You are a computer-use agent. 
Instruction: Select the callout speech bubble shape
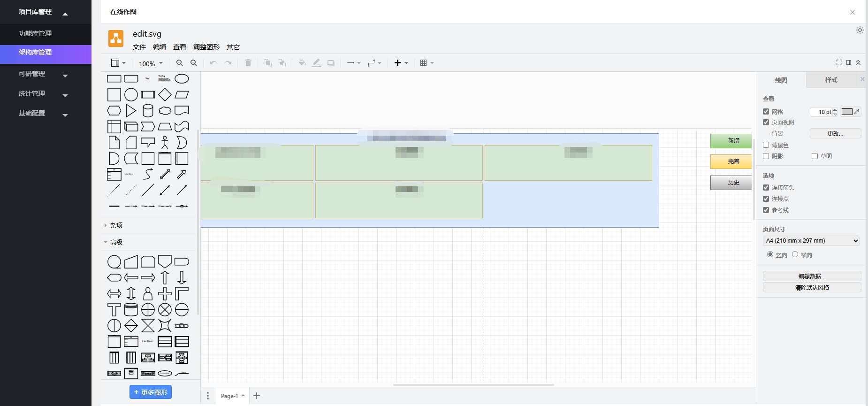(148, 143)
